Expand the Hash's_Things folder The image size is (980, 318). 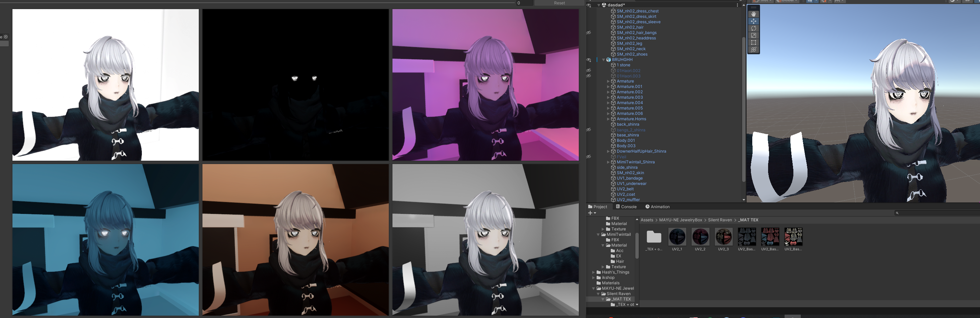594,272
